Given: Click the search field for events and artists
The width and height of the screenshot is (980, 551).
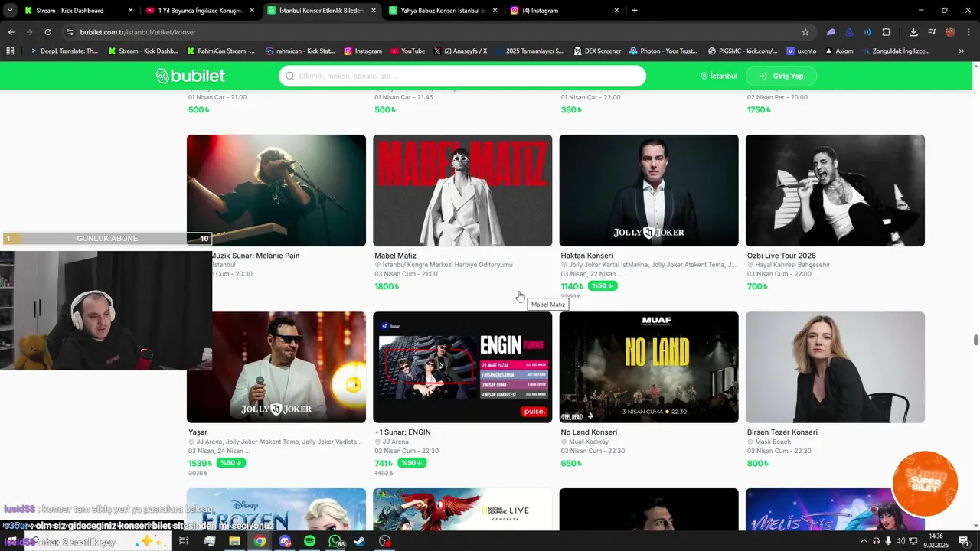Looking at the screenshot, I should (462, 76).
